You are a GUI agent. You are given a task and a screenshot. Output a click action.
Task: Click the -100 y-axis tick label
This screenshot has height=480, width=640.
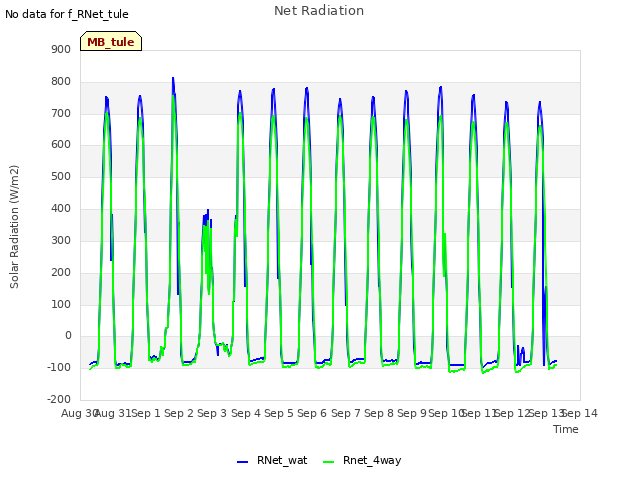point(59,367)
